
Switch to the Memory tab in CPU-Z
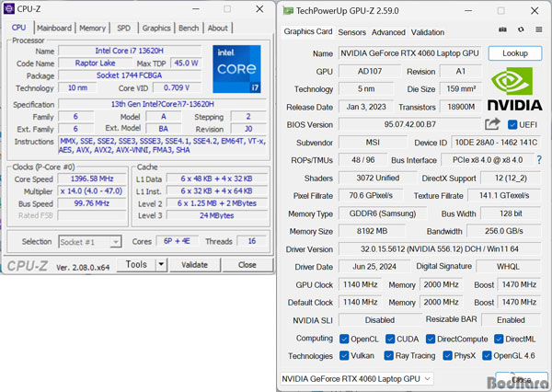coord(92,29)
